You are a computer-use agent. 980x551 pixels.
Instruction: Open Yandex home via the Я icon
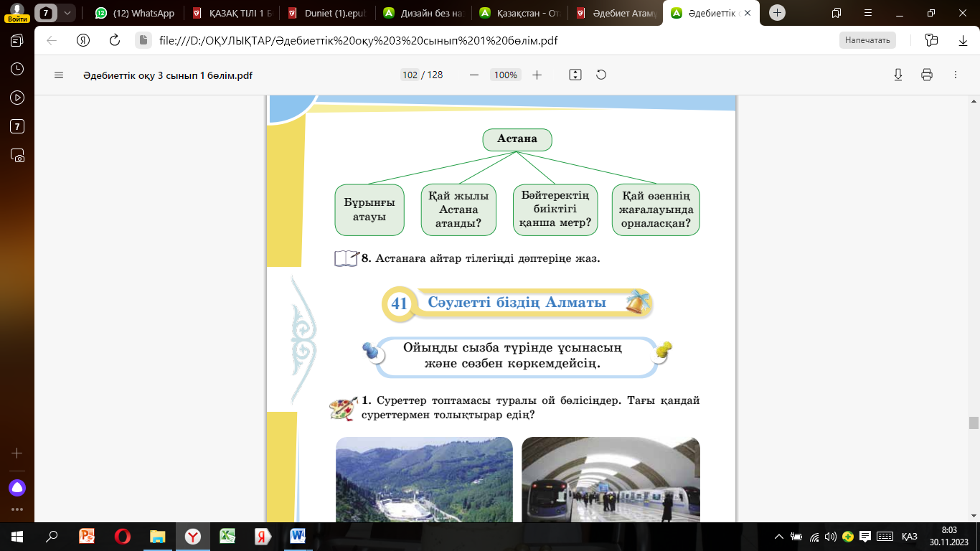click(x=83, y=40)
